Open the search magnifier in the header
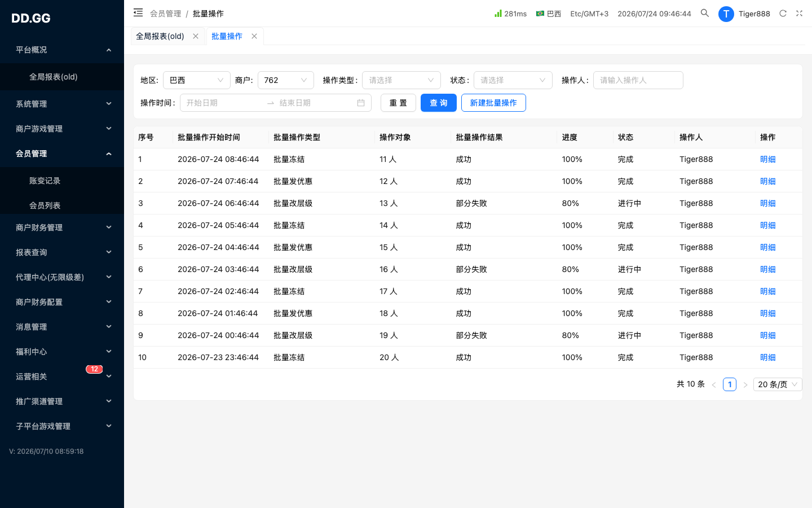The width and height of the screenshot is (812, 508). pyautogui.click(x=705, y=13)
